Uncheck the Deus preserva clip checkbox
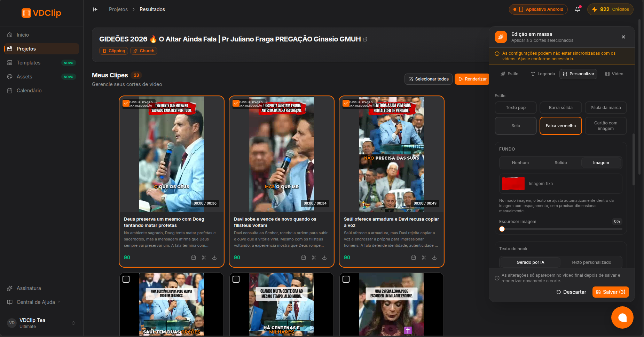644x337 pixels. (x=126, y=103)
